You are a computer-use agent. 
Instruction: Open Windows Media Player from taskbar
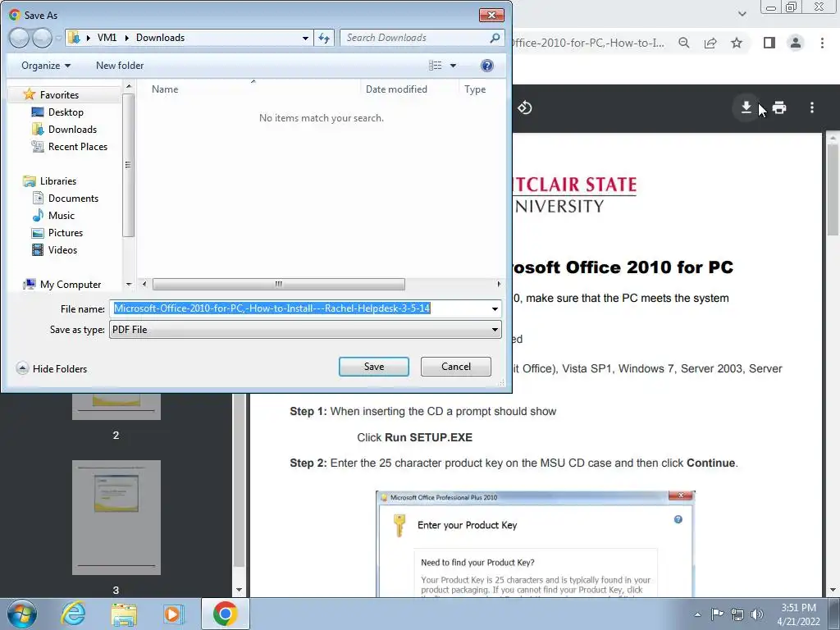pos(173,614)
